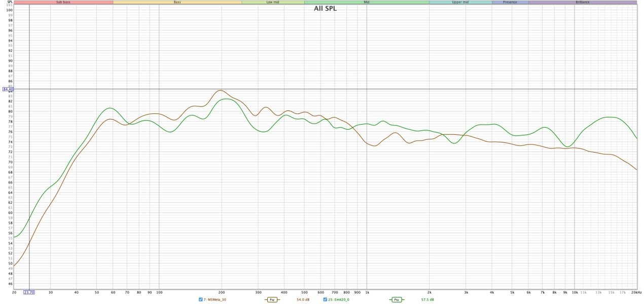Click the 200 frequency axis label
Screen dimensions: 644x304
[x=221, y=292]
